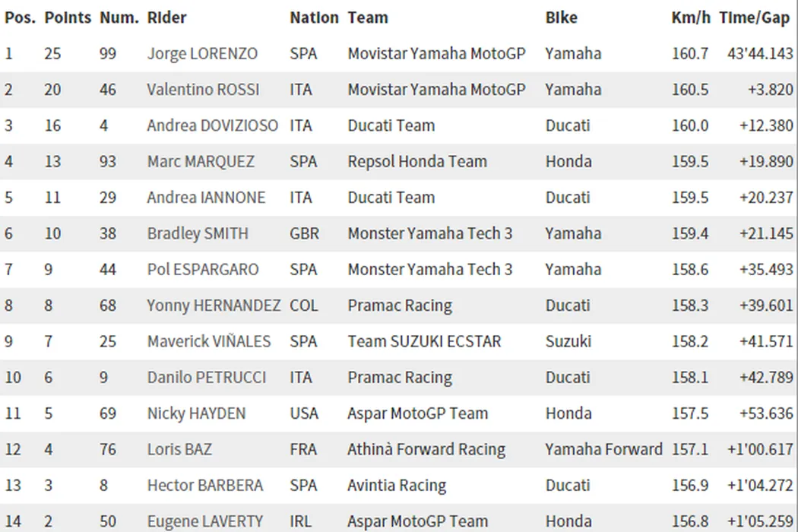Select Loris BAZ rider name

coord(179,450)
